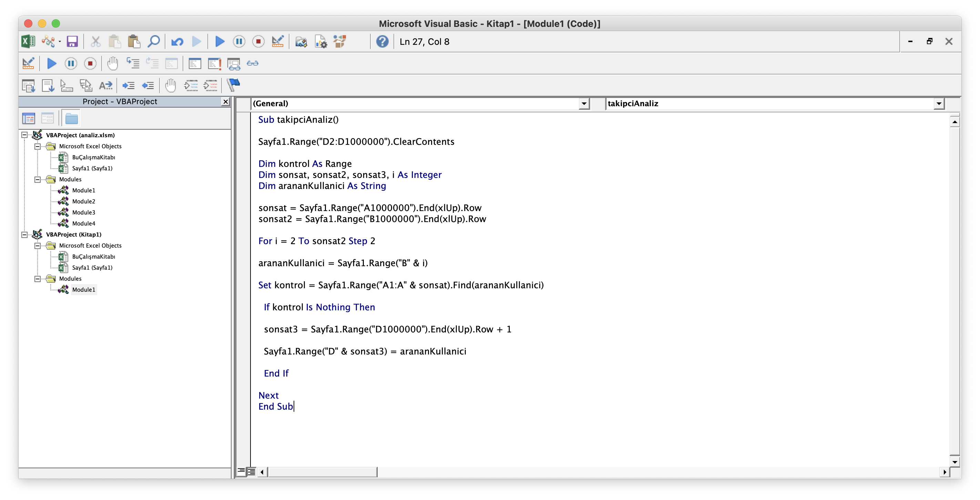980x500 pixels.
Task: Select Module4 in the project tree
Action: [84, 223]
